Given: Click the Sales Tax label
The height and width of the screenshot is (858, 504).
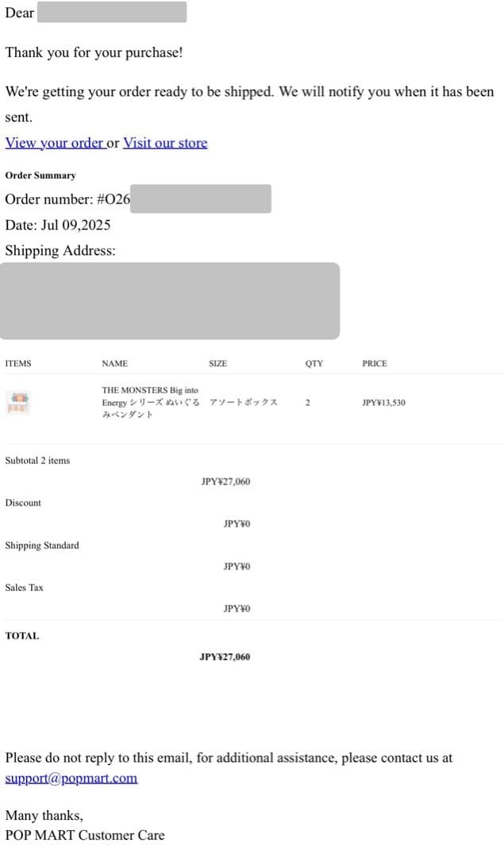Looking at the screenshot, I should (25, 588).
